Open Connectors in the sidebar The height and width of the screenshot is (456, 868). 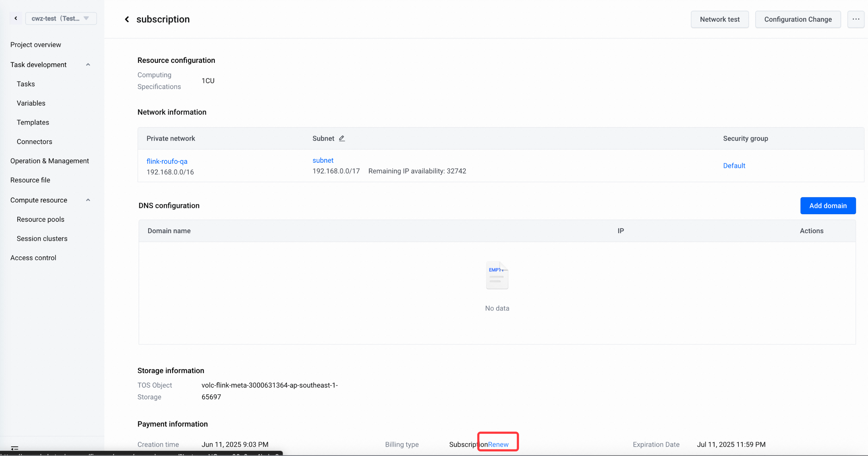pyautogui.click(x=35, y=142)
